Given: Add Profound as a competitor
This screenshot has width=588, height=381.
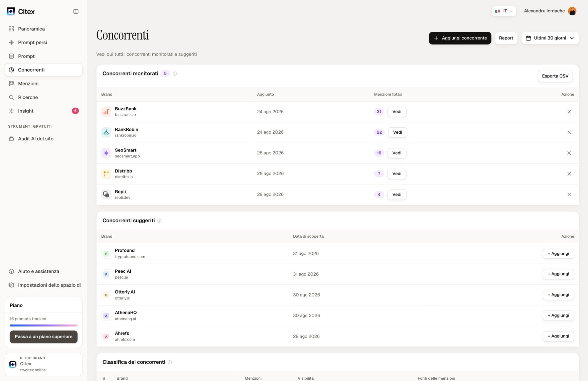Looking at the screenshot, I should 558,254.
